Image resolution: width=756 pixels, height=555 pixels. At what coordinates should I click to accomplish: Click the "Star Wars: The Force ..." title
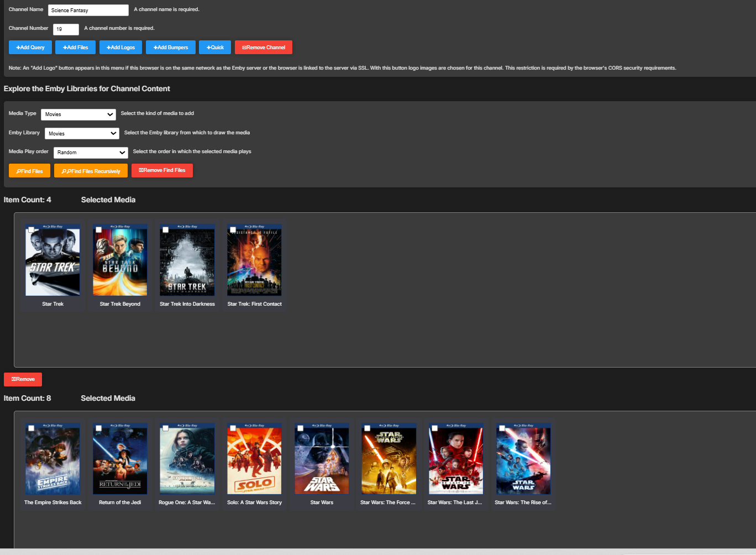click(x=388, y=502)
